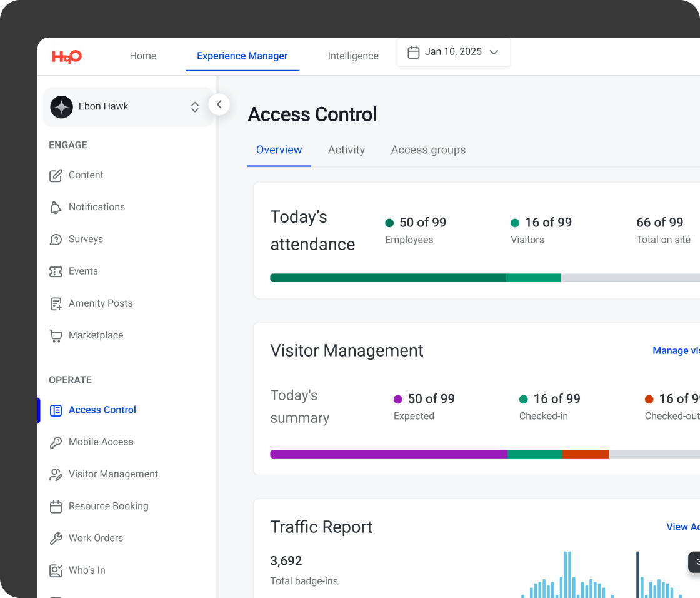Click the 66 of 99 Total on site
This screenshot has height=598, width=700.
point(663,231)
